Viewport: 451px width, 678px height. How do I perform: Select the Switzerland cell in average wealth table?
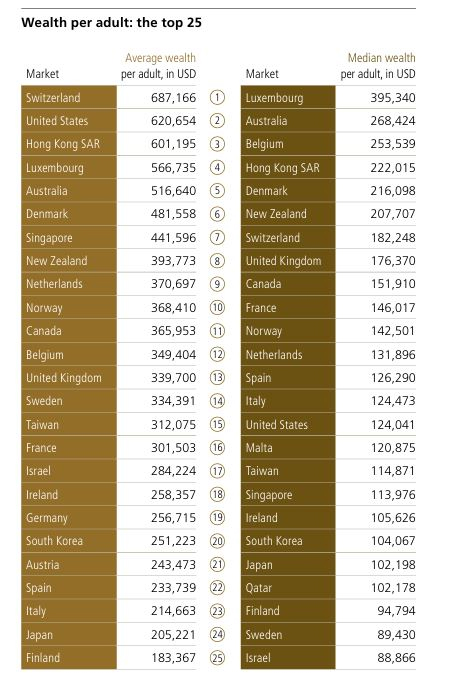coord(69,97)
